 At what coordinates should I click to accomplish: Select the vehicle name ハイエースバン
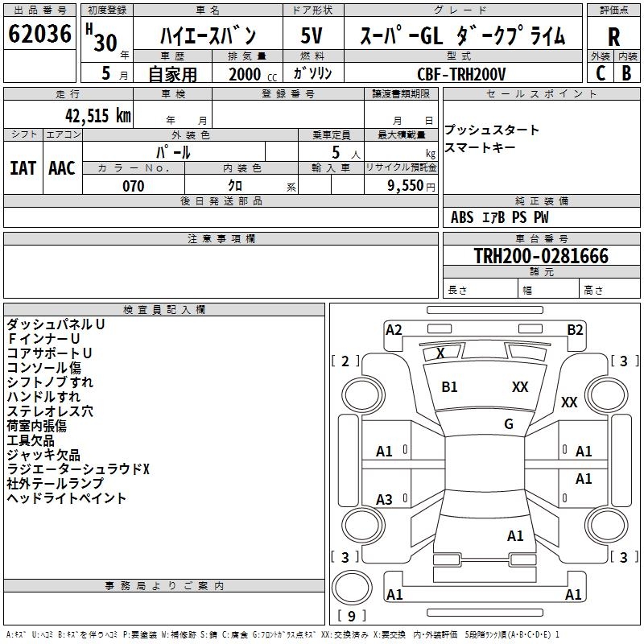point(208,35)
